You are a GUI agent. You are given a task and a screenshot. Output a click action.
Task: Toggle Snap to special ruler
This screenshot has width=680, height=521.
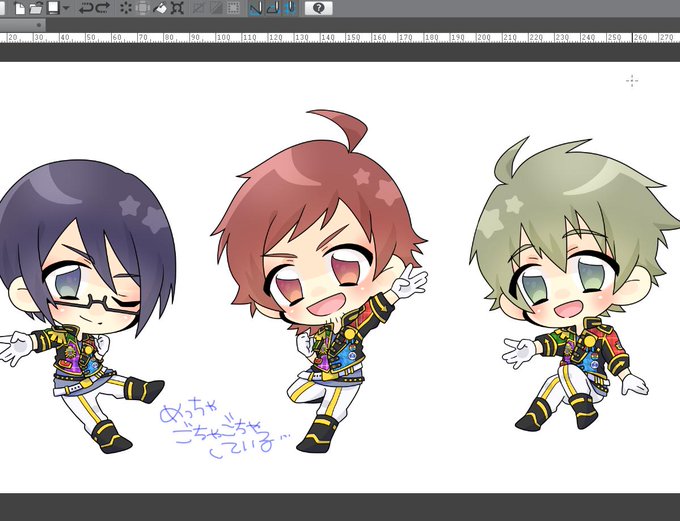click(272, 8)
